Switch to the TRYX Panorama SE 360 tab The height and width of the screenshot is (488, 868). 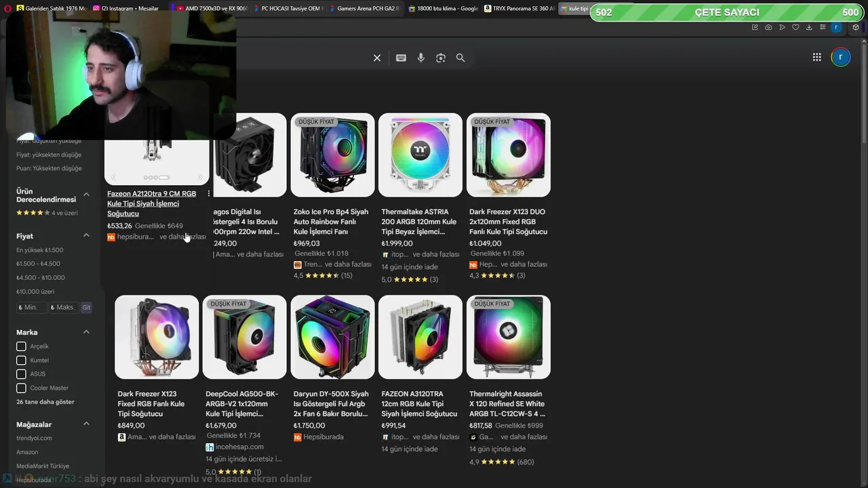tap(520, 9)
